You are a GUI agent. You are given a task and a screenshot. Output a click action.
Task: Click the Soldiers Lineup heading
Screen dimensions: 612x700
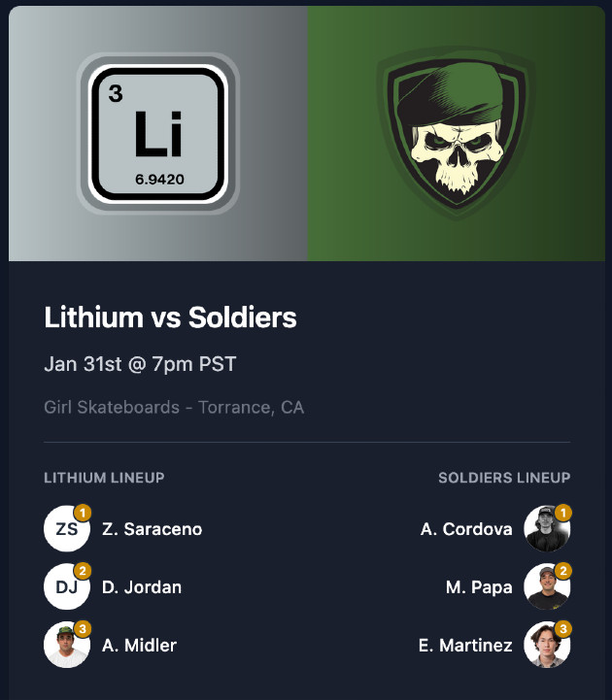click(x=504, y=478)
